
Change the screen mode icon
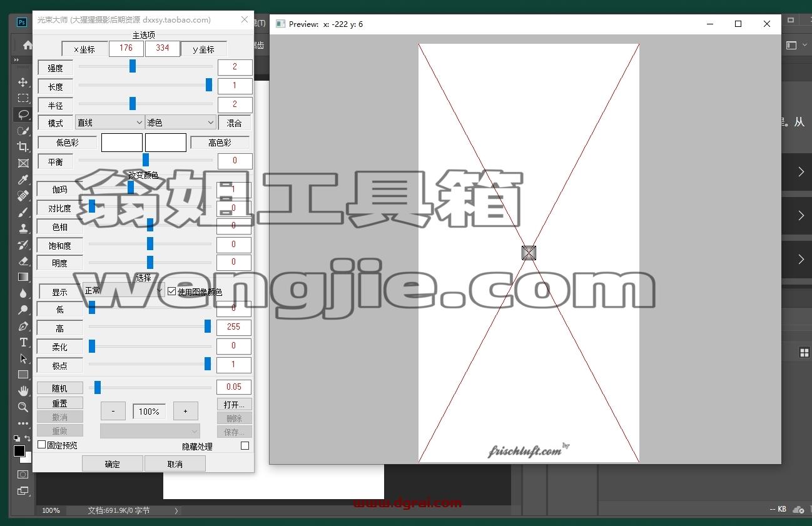(23, 491)
